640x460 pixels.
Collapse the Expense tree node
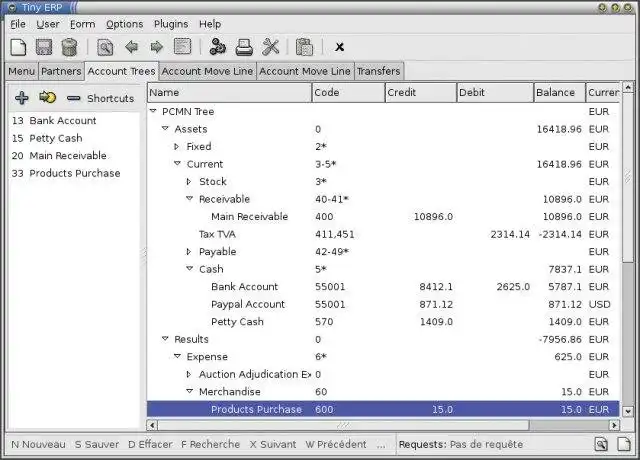(178, 356)
